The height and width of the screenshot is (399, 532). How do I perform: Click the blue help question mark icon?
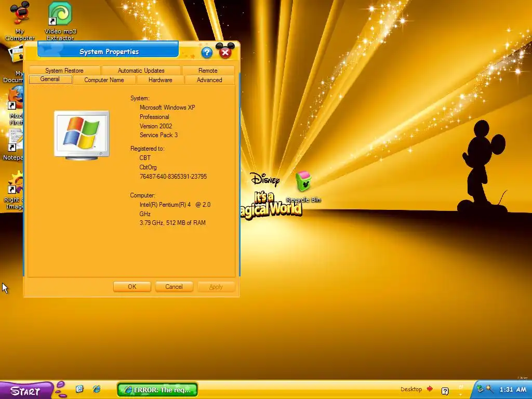point(207,52)
